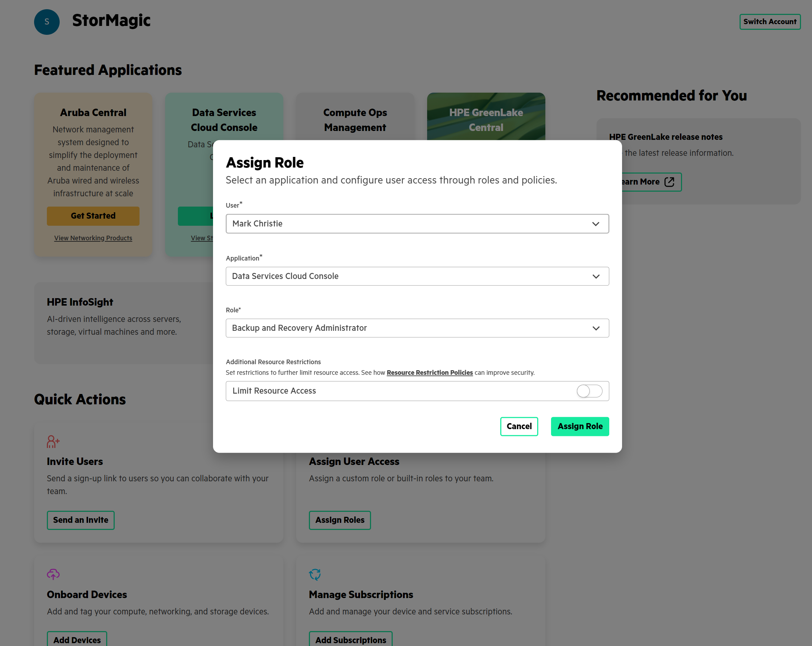Click the Onboard Devices cloud upload icon
Screen dimensions: 812x646
coord(53,574)
